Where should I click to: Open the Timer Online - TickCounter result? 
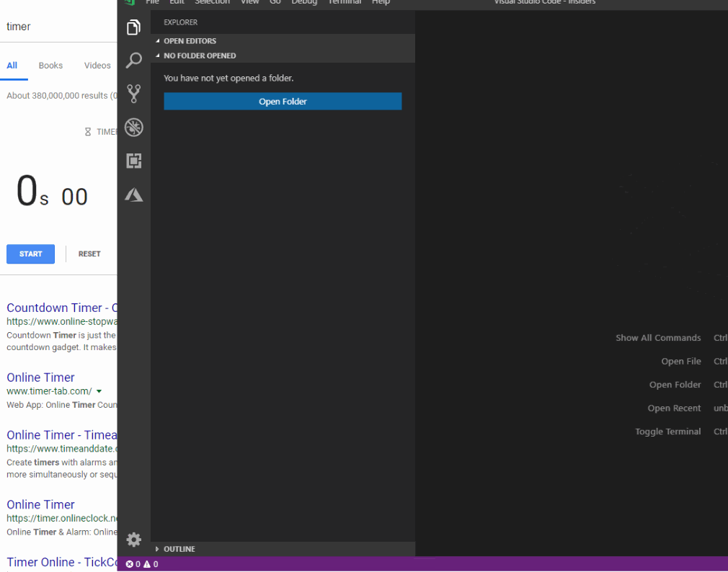click(x=62, y=562)
